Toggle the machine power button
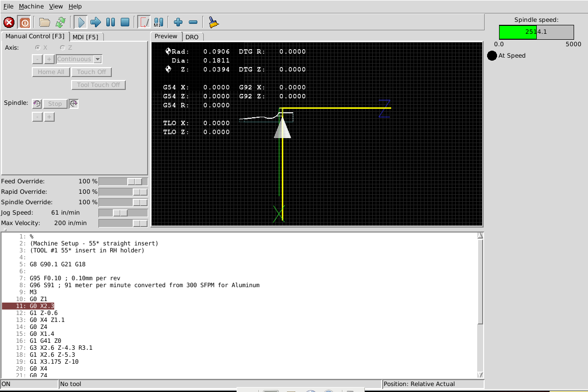Image resolution: width=588 pixels, height=392 pixels. click(x=25, y=22)
